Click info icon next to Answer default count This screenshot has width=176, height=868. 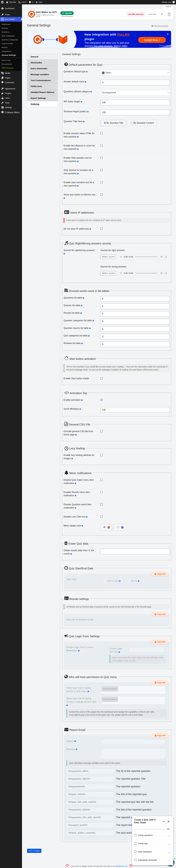[86, 82]
